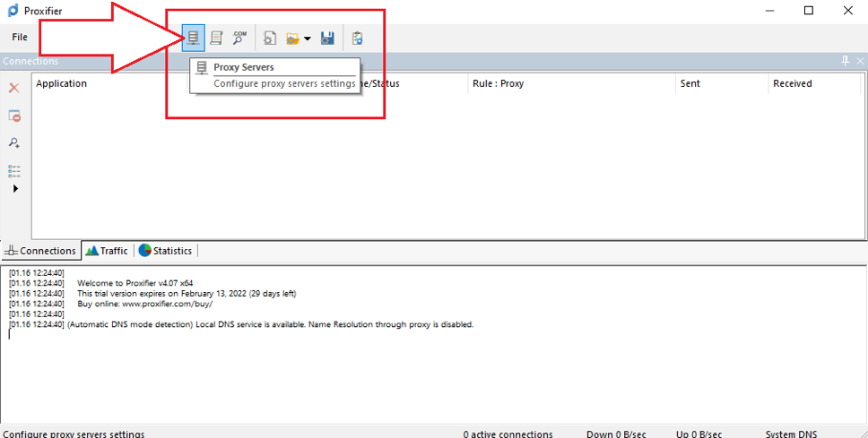Maximize the Proxifier window
Image resolution: width=868 pixels, height=438 pixels.
click(809, 11)
